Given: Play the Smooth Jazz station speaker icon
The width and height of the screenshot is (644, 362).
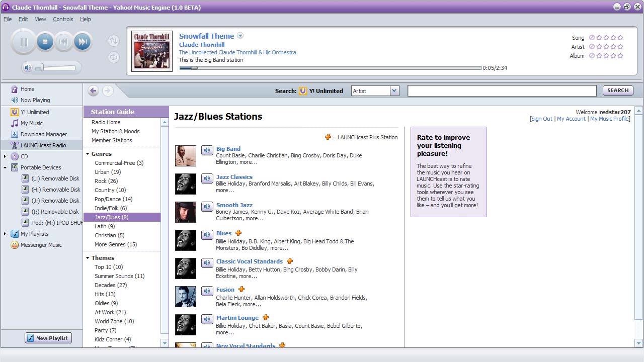Looking at the screenshot, I should click(x=207, y=206).
